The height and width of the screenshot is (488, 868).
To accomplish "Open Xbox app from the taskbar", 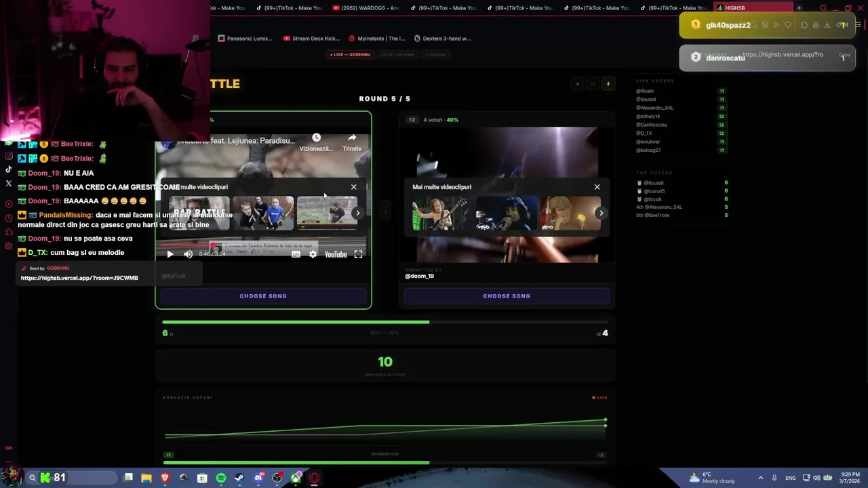I will (x=296, y=478).
